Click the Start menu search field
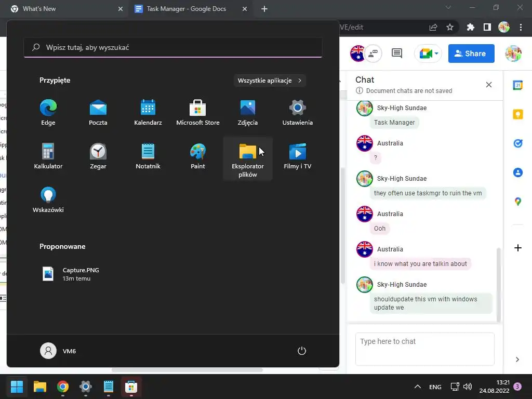532x399 pixels. click(173, 47)
